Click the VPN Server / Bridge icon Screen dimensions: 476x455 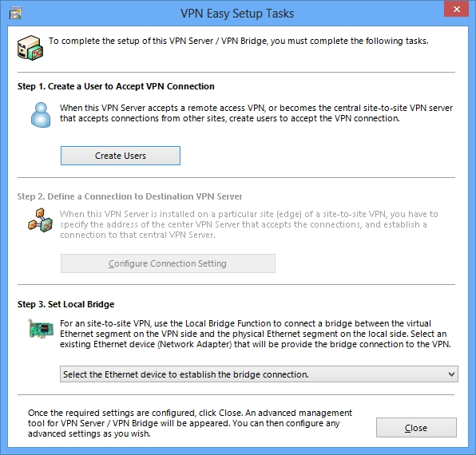30,48
